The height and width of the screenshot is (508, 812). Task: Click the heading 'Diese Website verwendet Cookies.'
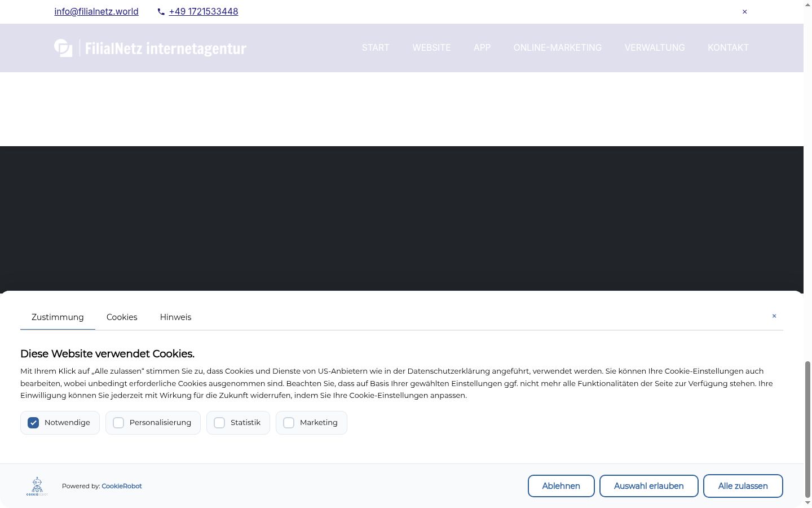[x=107, y=354]
